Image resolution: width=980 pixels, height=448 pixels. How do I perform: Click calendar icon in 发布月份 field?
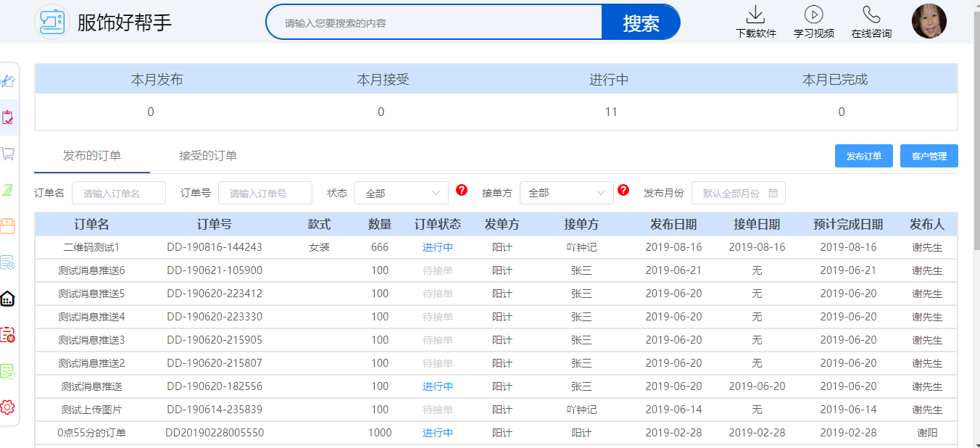click(773, 193)
